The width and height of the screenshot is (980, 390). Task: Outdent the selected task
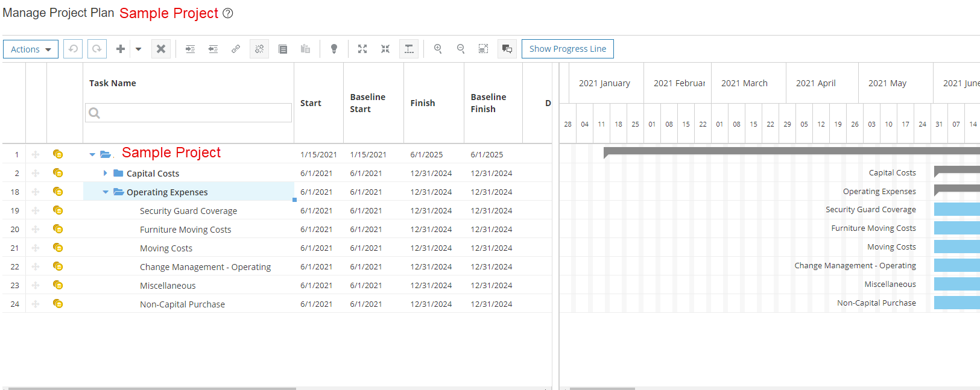pos(213,49)
